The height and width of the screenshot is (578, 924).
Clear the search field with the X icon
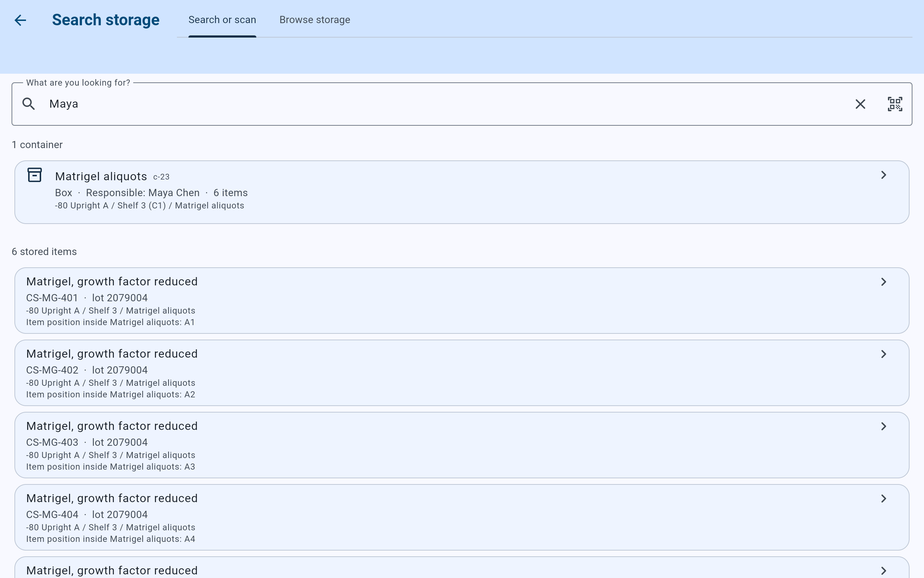point(860,104)
